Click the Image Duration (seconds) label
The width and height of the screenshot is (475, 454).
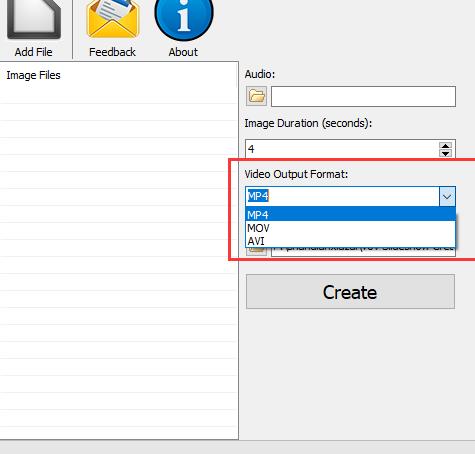308,123
